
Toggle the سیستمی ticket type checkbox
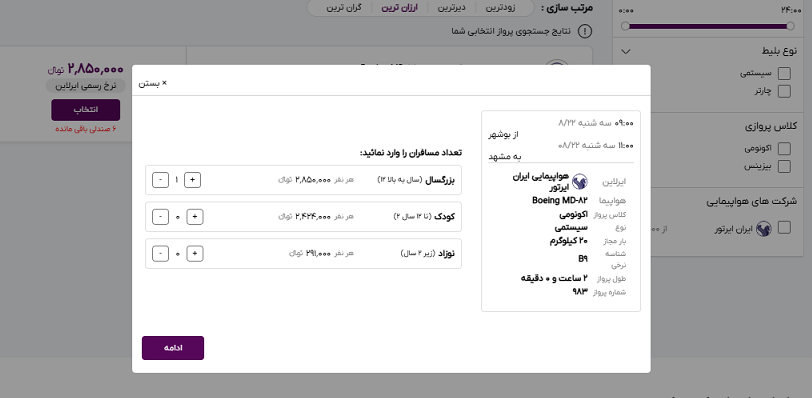point(785,73)
